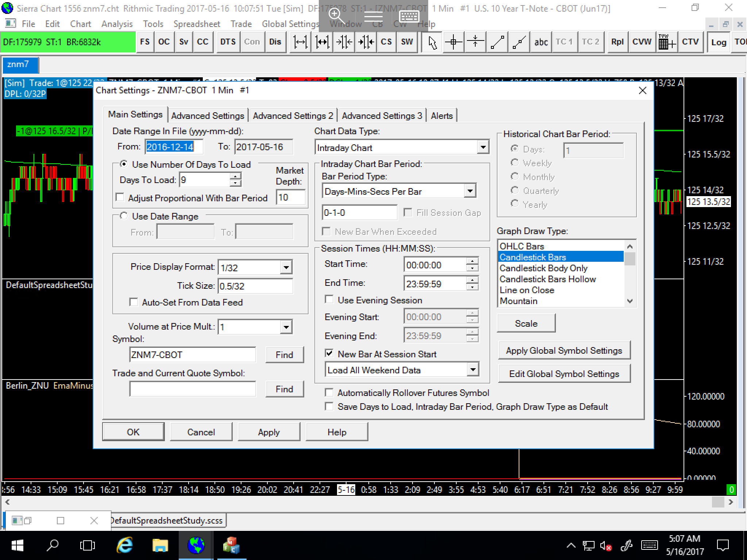Viewport: 747px width, 560px height.
Task: Click the Rpl replay toolbar button
Action: tap(617, 42)
